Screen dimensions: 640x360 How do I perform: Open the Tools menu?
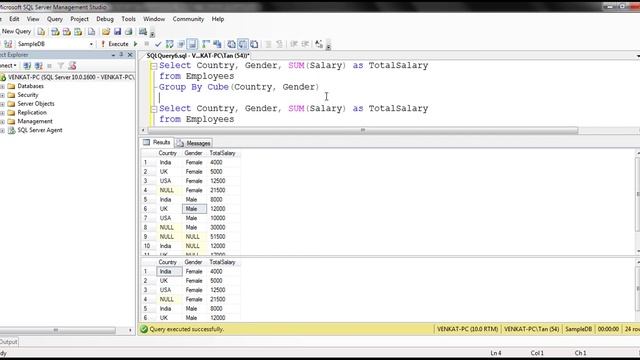[128, 19]
